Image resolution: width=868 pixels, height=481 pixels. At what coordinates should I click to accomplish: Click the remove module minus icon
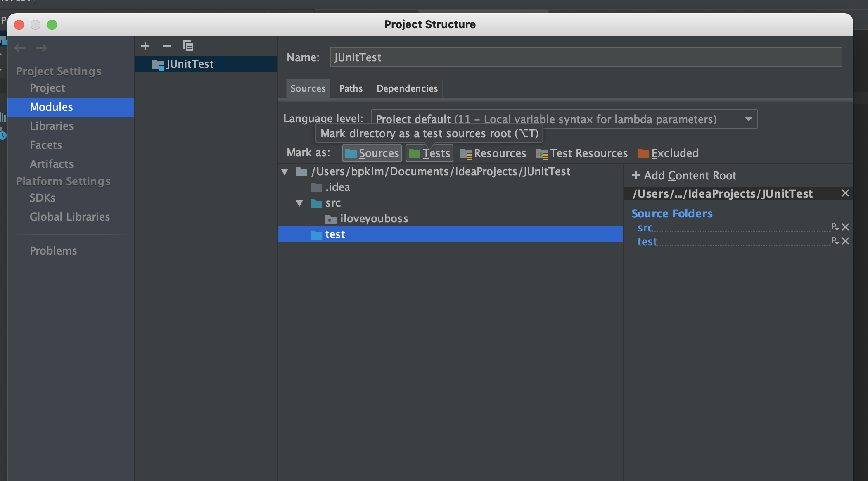click(x=167, y=46)
